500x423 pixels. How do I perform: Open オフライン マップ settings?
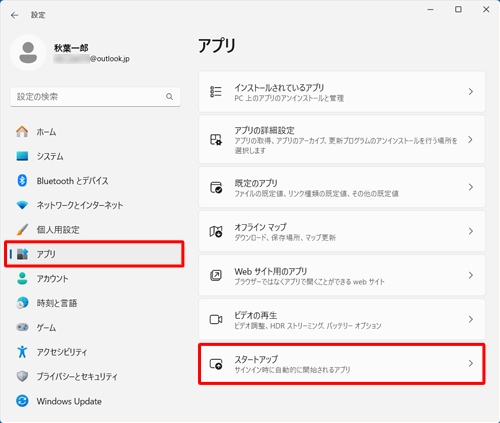(x=342, y=231)
